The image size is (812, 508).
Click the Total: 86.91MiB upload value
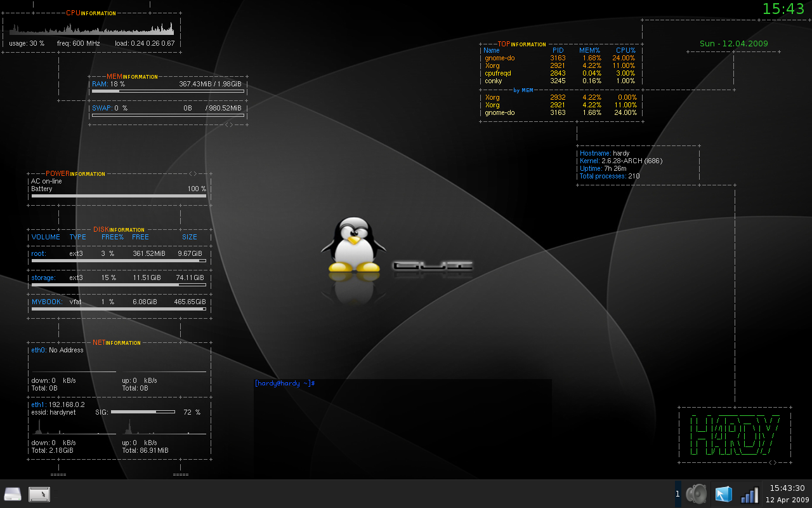point(145,450)
